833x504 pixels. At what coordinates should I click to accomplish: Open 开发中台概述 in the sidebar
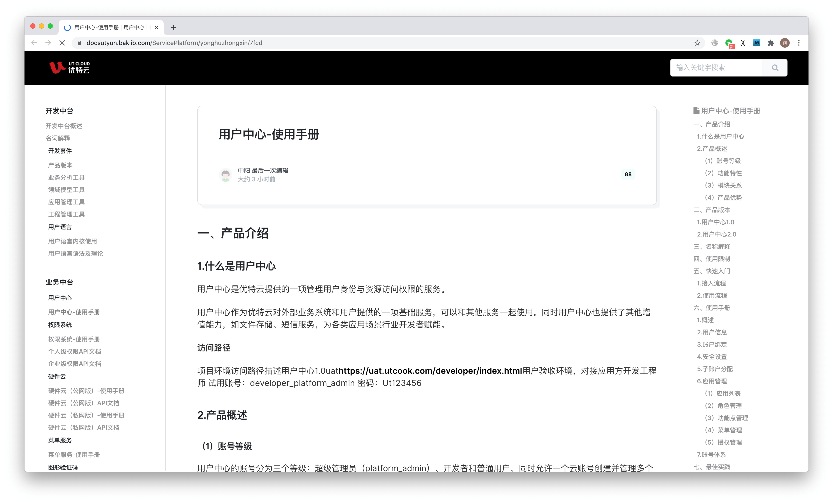point(64,126)
